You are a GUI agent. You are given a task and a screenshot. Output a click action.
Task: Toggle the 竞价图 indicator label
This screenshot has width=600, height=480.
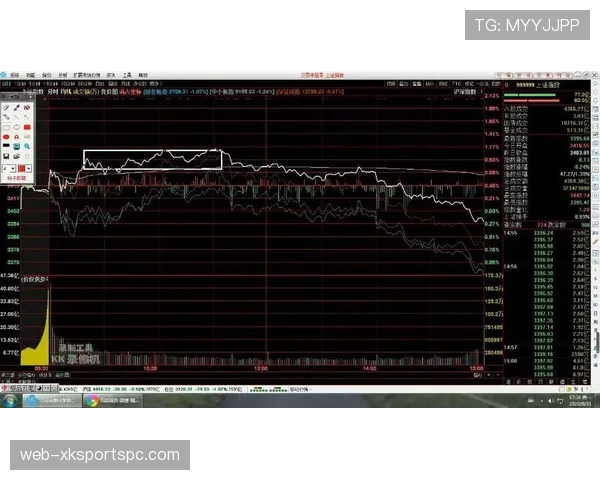109,91
